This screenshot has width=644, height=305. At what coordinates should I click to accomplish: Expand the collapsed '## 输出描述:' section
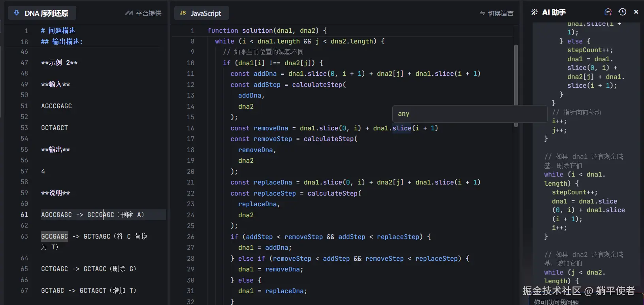(x=62, y=41)
